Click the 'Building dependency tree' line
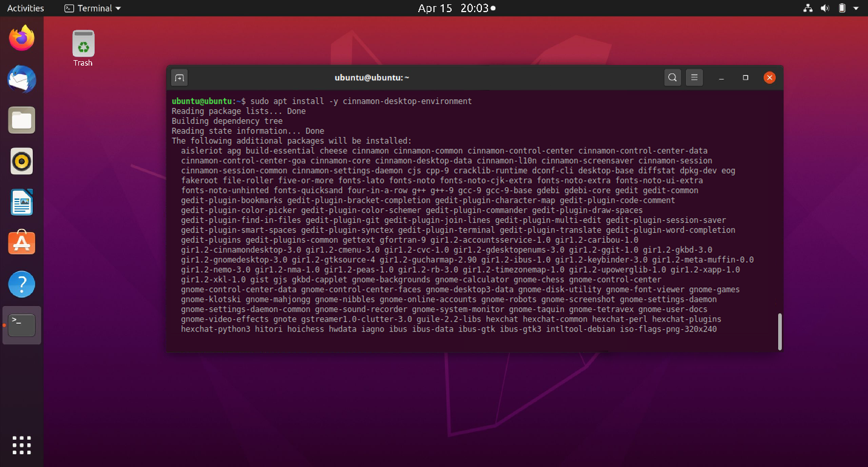Viewport: 868px width, 467px height. (227, 121)
